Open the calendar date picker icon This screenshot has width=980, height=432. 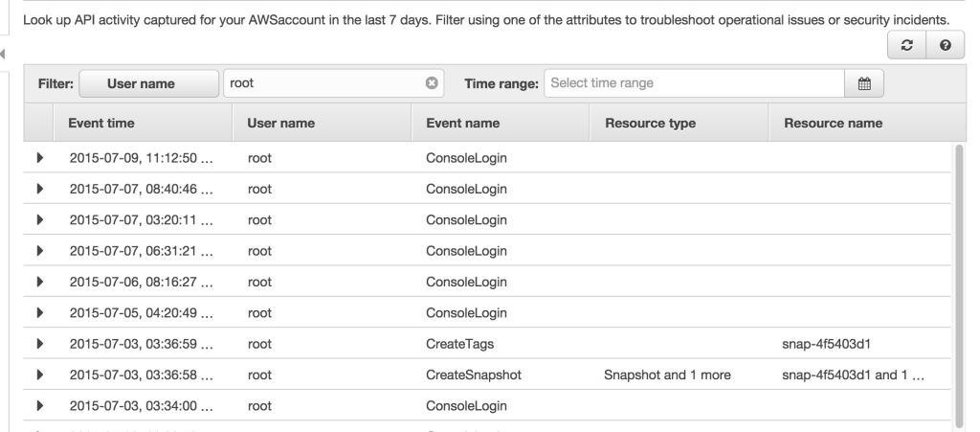[864, 83]
